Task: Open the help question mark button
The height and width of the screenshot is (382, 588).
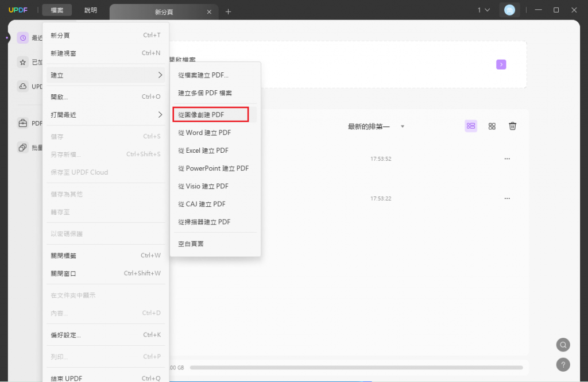Action: (x=563, y=365)
